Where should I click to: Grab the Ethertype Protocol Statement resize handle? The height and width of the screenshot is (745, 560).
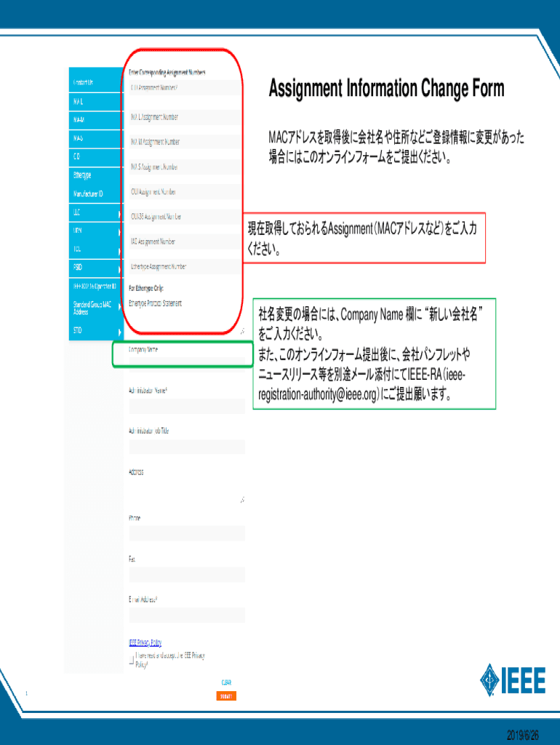point(242,331)
